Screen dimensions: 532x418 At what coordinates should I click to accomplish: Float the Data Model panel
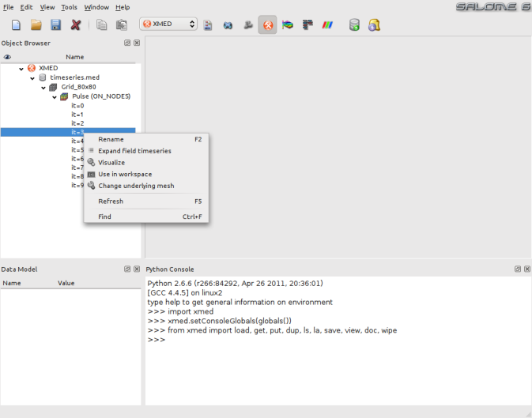point(127,269)
